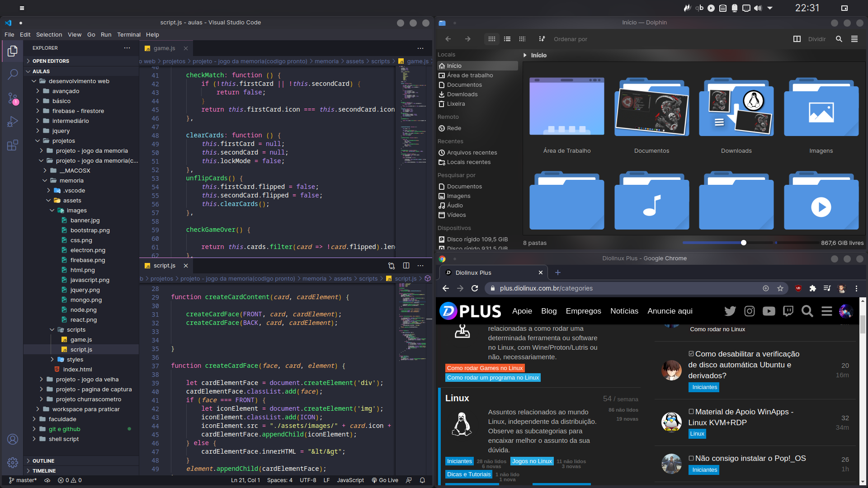Switch to the game.js editor tab
Screen dimensions: 868x488
[164, 48]
